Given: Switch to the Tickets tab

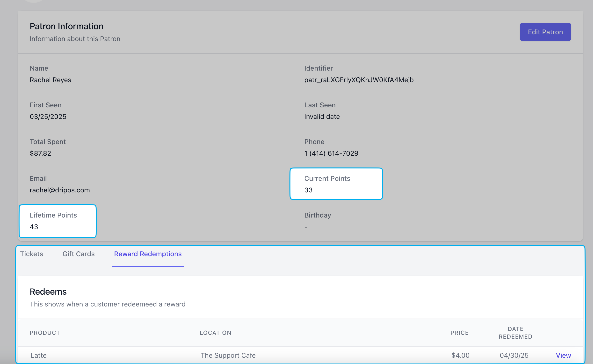Looking at the screenshot, I should pos(32,254).
